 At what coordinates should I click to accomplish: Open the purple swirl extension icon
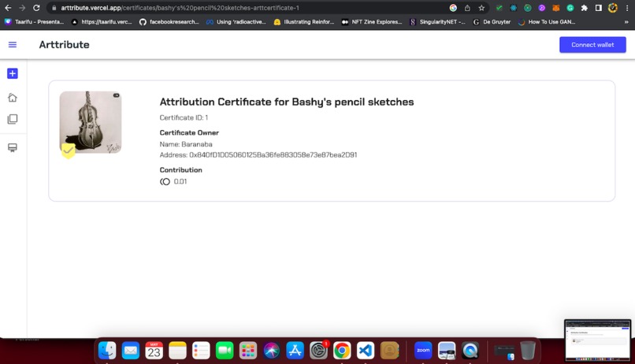[x=542, y=8]
